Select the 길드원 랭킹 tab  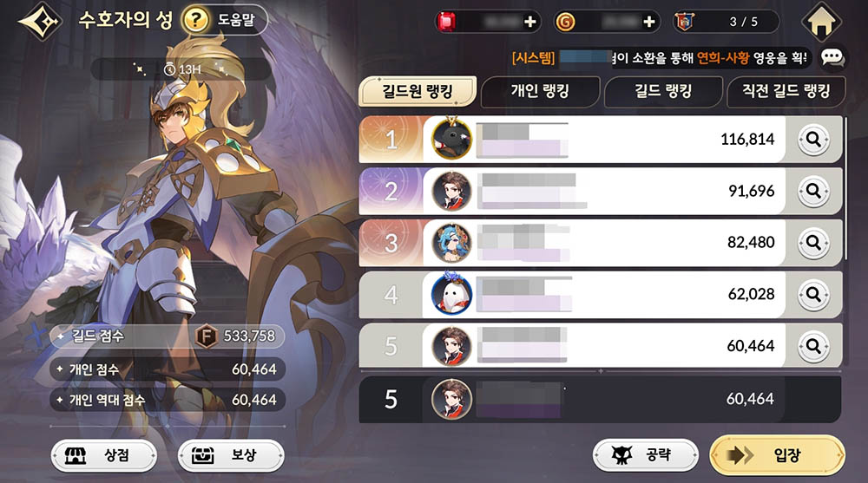coord(418,91)
